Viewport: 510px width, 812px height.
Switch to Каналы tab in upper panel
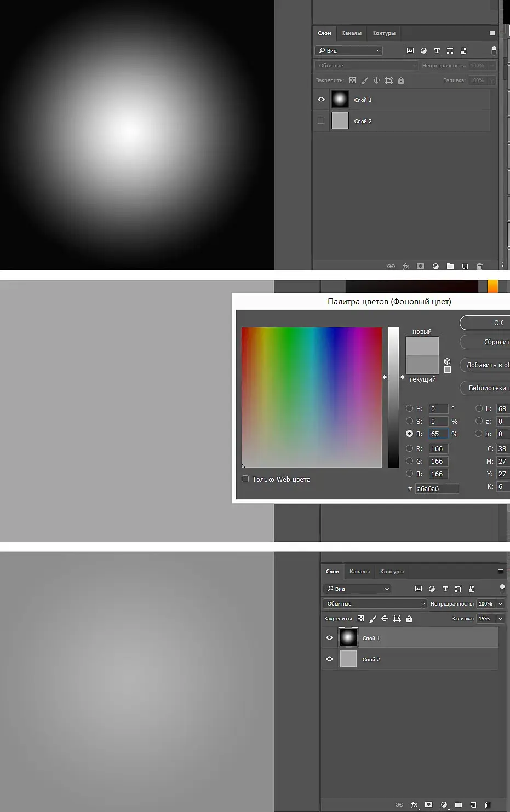351,33
